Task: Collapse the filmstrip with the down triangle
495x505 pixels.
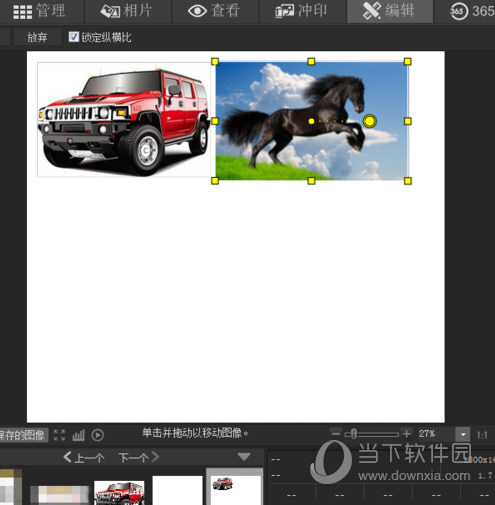Action: click(244, 457)
